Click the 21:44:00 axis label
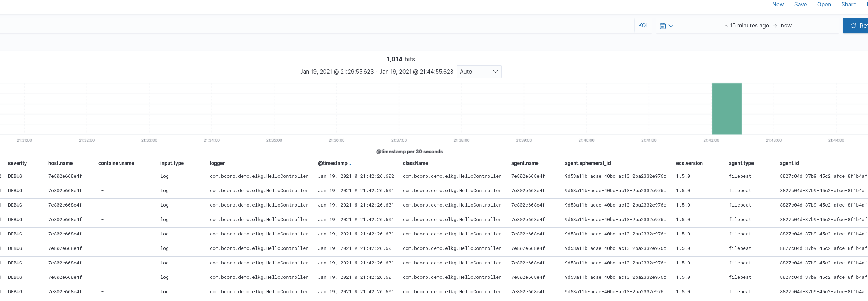868x301 pixels. 836,140
